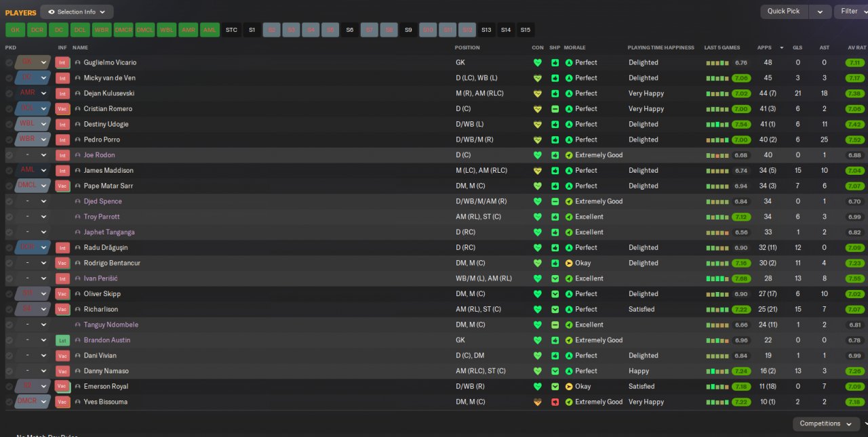
Task: Open Tanguy Ndombele's player profile
Action: coord(111,325)
